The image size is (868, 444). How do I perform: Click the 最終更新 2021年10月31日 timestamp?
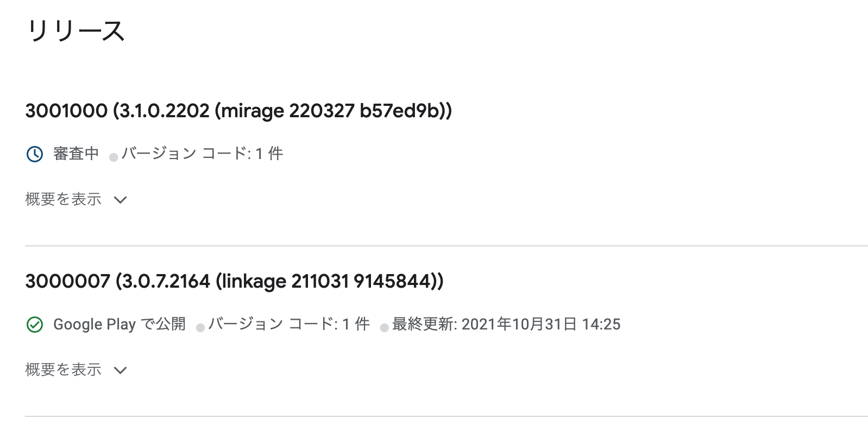[x=506, y=325]
